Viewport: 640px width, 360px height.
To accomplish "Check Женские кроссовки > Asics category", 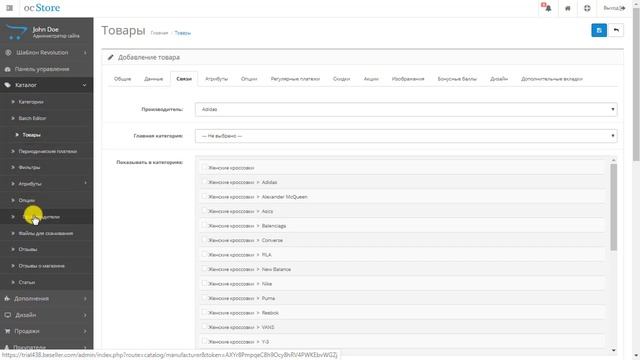I will point(204,211).
